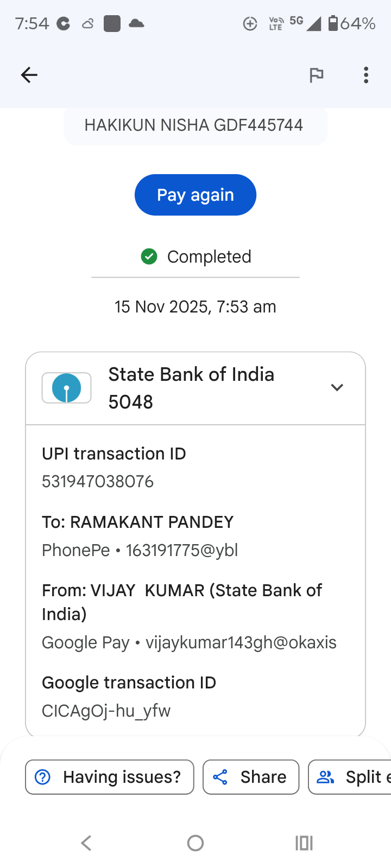Open the Android recent apps button

[304, 843]
